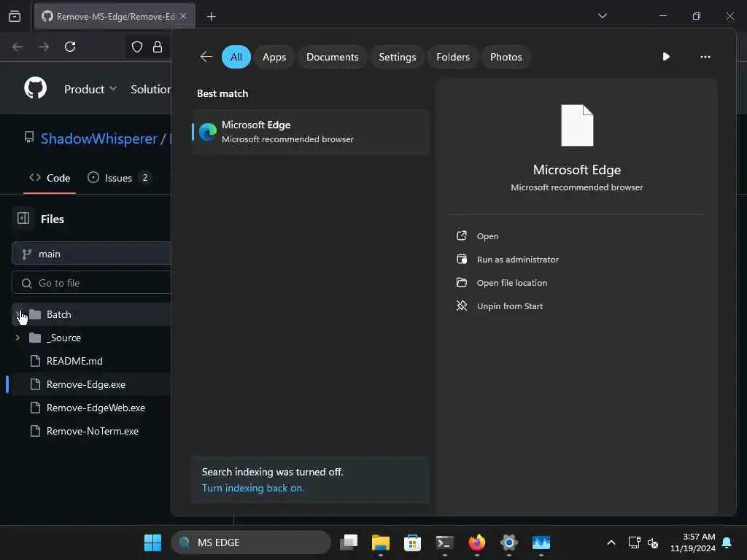Go back in Firefox
Image resolution: width=747 pixels, height=560 pixels.
[x=18, y=47]
